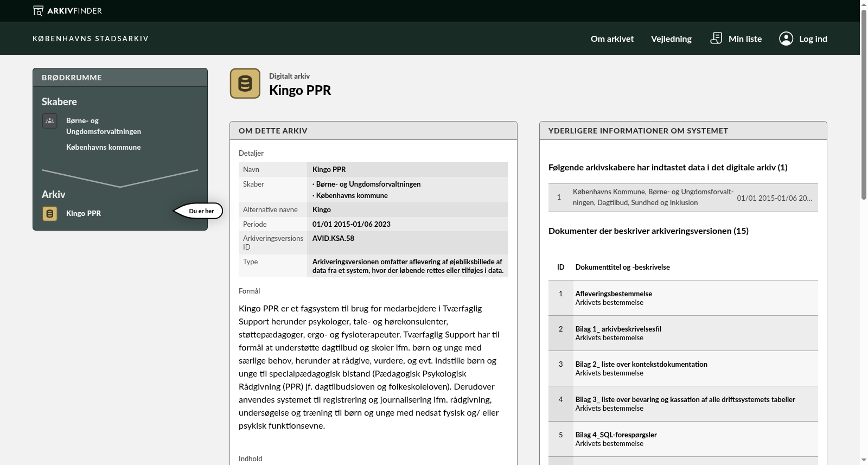
Task: Click the Kingo PPR page title
Action: tap(300, 90)
